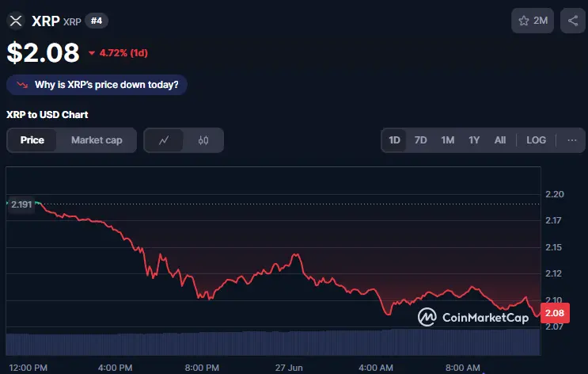Select the Price tab

(x=32, y=140)
